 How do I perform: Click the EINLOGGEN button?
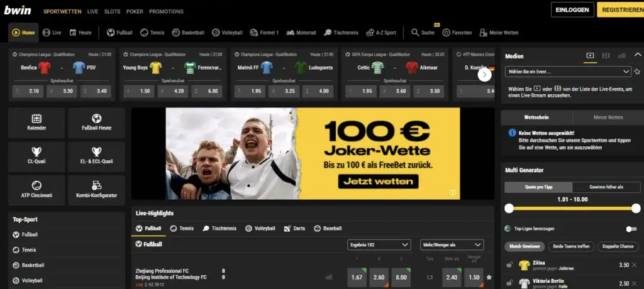coord(572,10)
